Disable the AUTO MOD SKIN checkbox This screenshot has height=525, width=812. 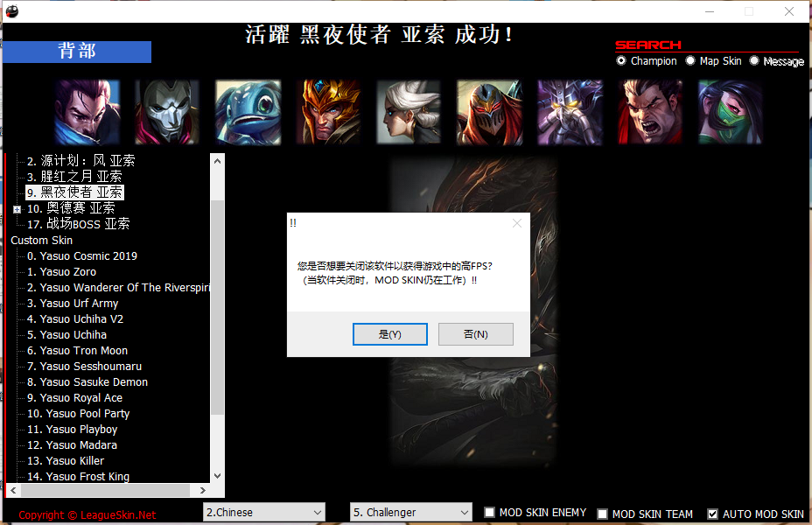click(712, 514)
